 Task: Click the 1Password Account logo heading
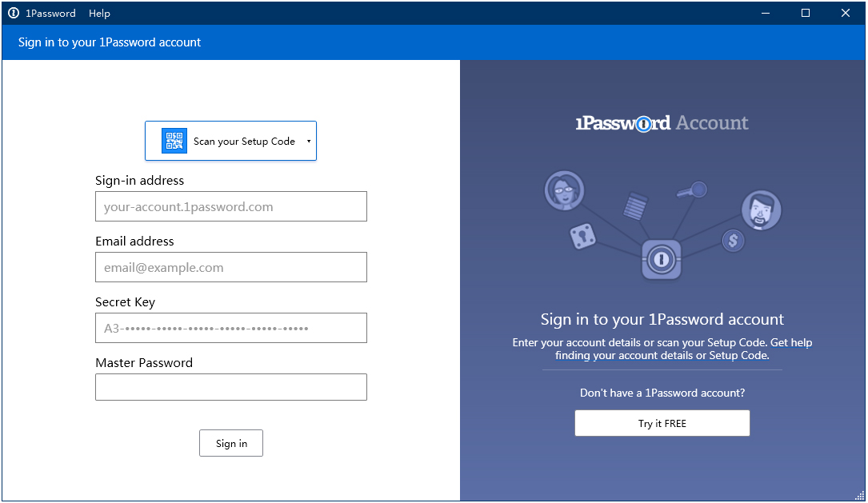662,123
